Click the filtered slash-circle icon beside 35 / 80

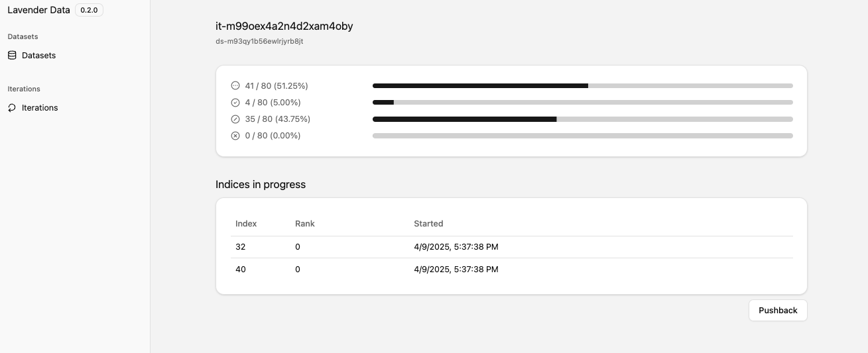235,119
